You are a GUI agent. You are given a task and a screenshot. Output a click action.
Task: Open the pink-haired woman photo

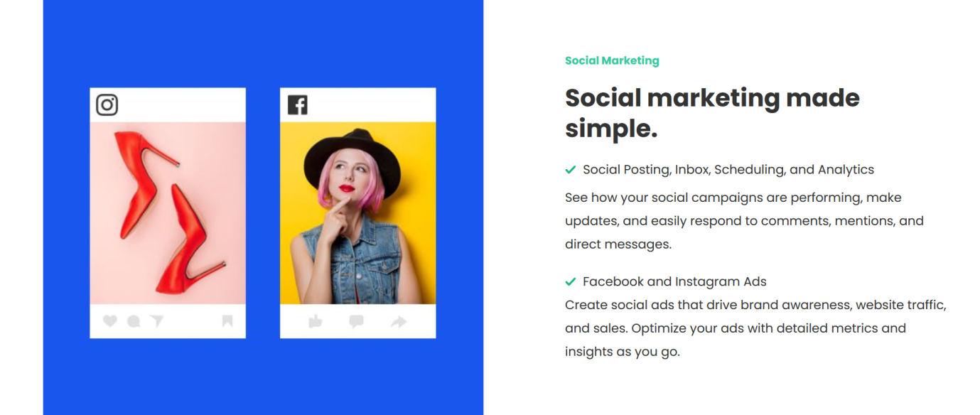[357, 213]
